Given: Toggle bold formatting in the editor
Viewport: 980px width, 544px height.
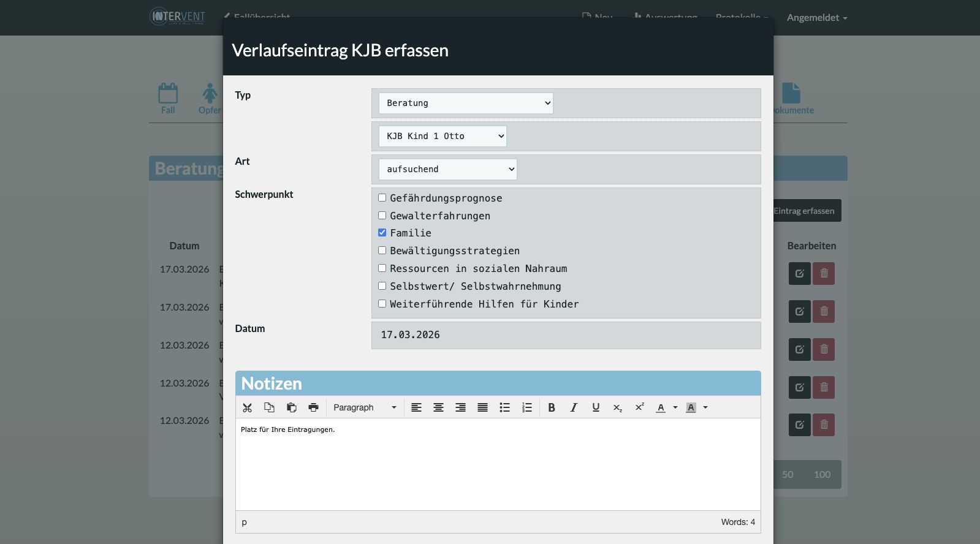Looking at the screenshot, I should tap(551, 407).
